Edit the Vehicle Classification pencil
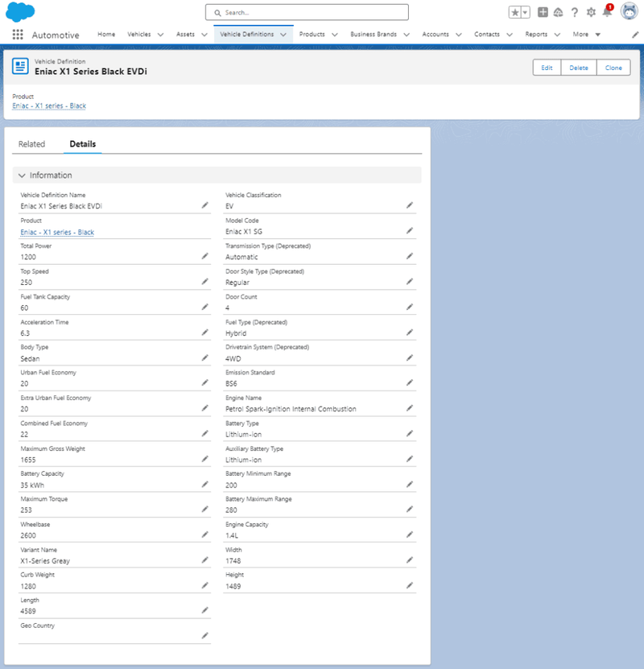 click(410, 205)
